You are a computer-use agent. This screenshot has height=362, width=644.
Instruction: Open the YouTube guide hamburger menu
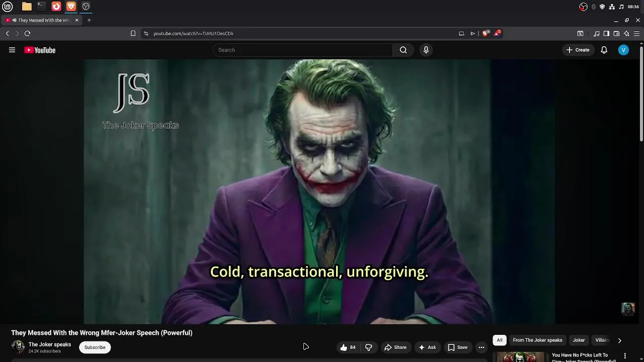coord(12,50)
